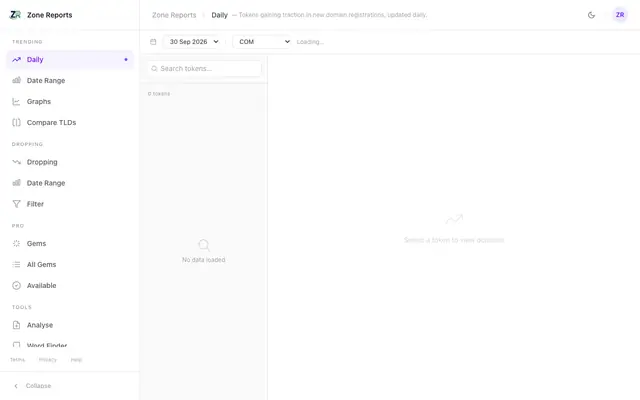Screen dimensions: 640x400
Task: Click the Graphs line-chart icon
Action: (16, 102)
